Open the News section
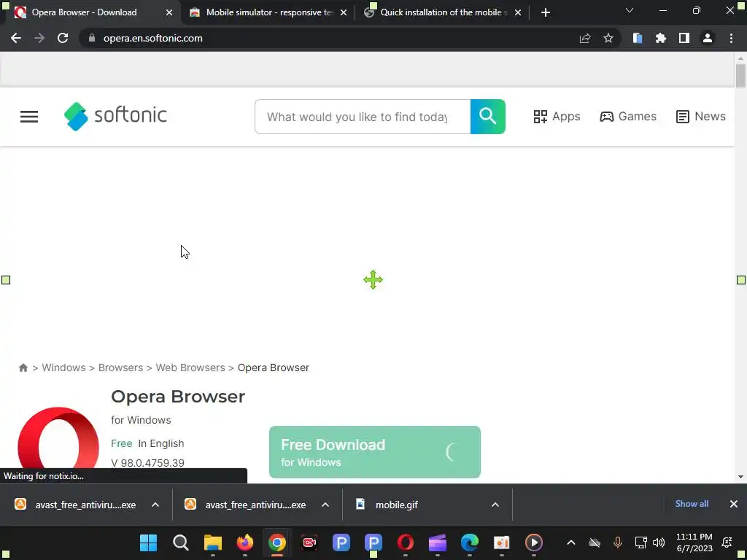The width and height of the screenshot is (747, 560). (x=701, y=117)
